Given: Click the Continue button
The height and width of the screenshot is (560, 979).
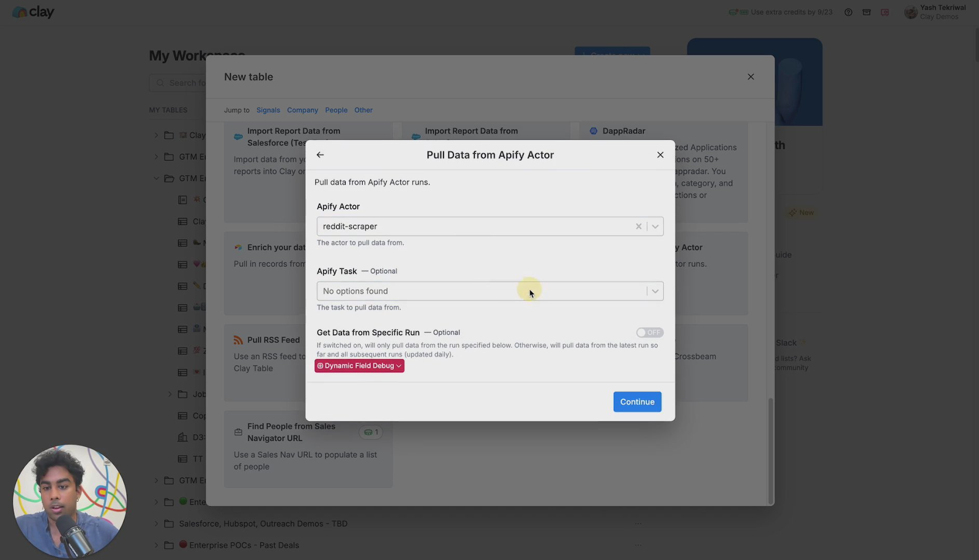Looking at the screenshot, I should click(x=637, y=402).
